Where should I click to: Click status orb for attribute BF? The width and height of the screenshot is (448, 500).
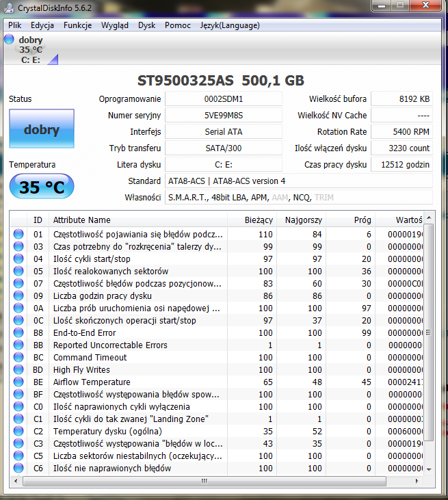click(x=18, y=394)
